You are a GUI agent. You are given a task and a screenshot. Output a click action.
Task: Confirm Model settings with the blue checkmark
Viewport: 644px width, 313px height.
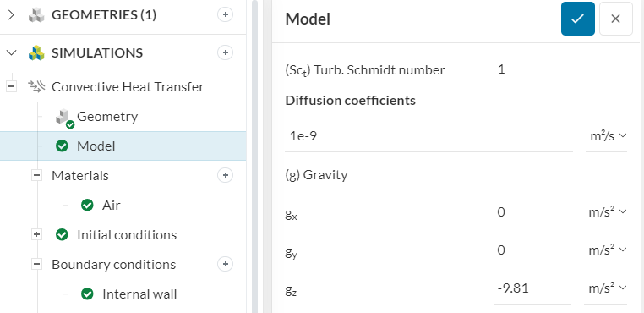tap(577, 19)
